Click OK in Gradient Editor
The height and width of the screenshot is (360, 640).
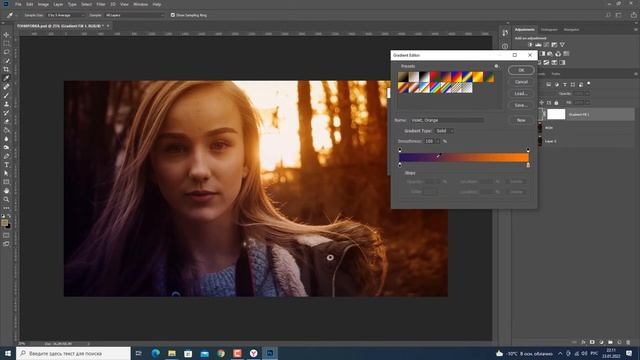pyautogui.click(x=521, y=70)
